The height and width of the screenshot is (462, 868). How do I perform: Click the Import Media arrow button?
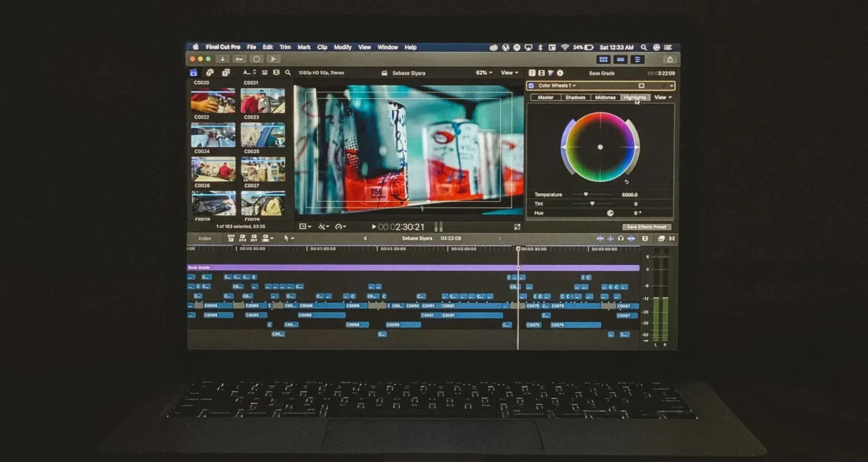[223, 59]
